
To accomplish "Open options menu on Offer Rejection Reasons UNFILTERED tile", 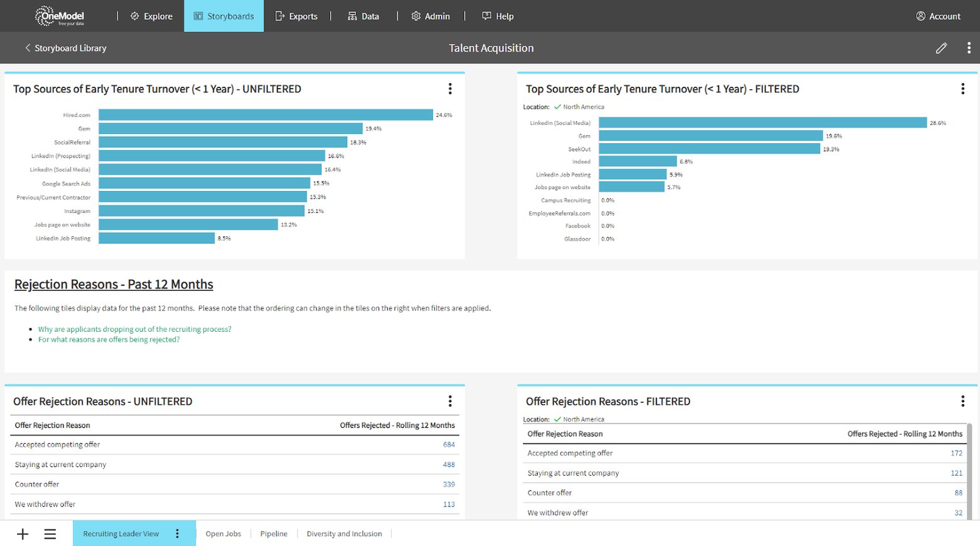I will coord(450,401).
